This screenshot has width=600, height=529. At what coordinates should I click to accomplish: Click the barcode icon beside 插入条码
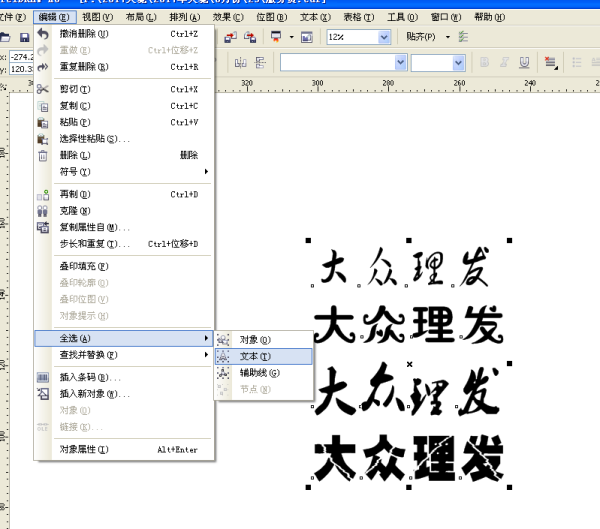coord(42,377)
